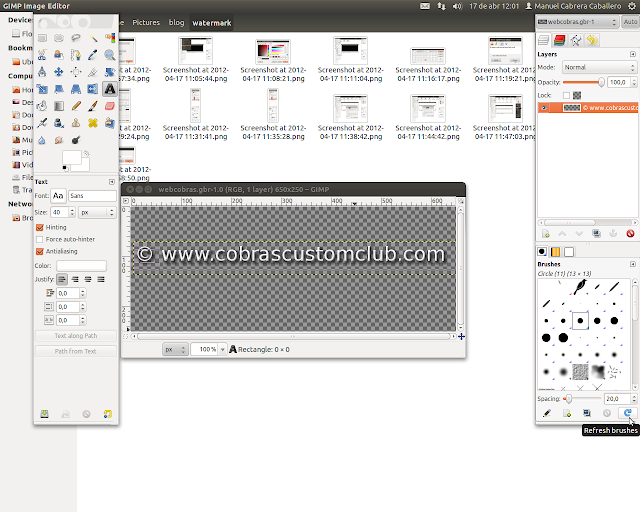Select the Smudge tool
Viewport: 640px width, 512px height.
pos(59,140)
